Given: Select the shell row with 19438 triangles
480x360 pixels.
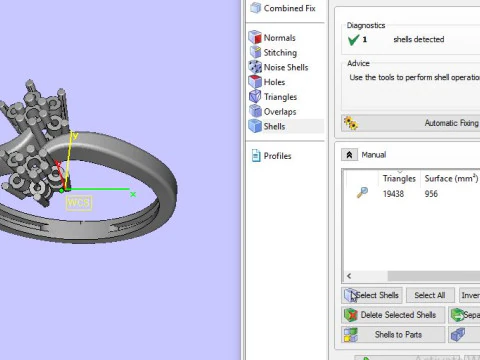Looking at the screenshot, I should point(412,194).
